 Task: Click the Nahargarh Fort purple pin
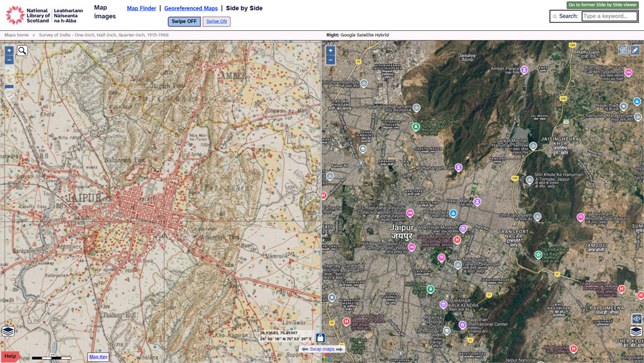pyautogui.click(x=459, y=168)
